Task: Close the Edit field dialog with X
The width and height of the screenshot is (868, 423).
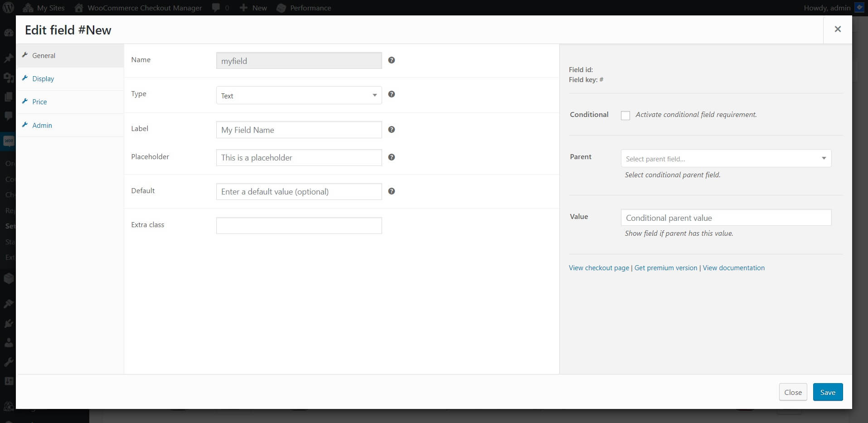Action: (x=838, y=29)
